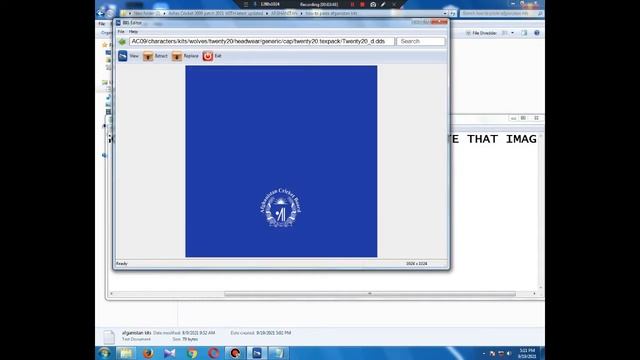This screenshot has width=640, height=360.
Task: Open the File menu in BIG Editor
Action: [121, 31]
